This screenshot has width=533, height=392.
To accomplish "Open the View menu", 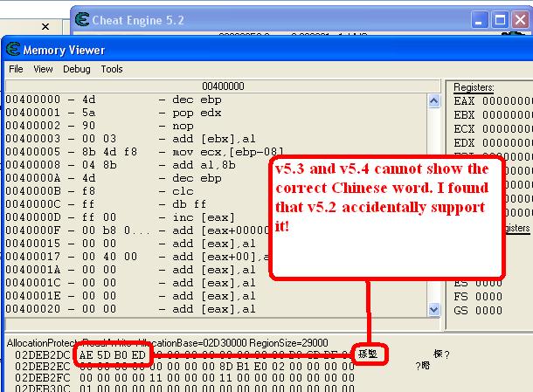I will coord(43,69).
